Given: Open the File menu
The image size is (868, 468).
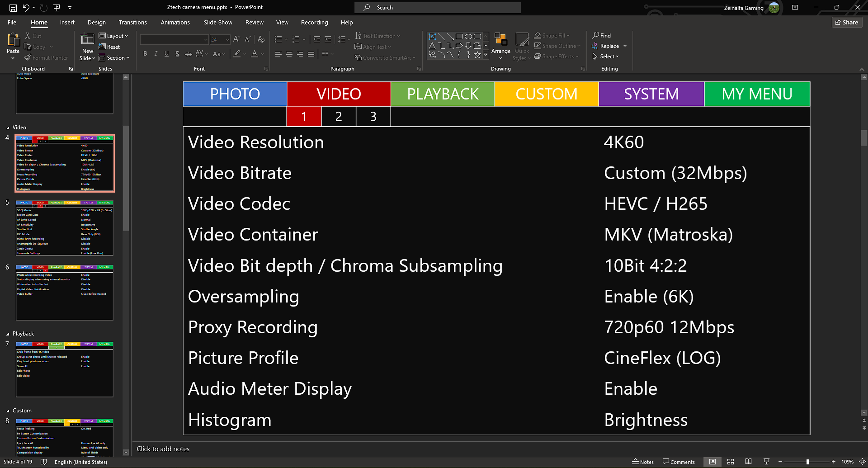Looking at the screenshot, I should 12,22.
